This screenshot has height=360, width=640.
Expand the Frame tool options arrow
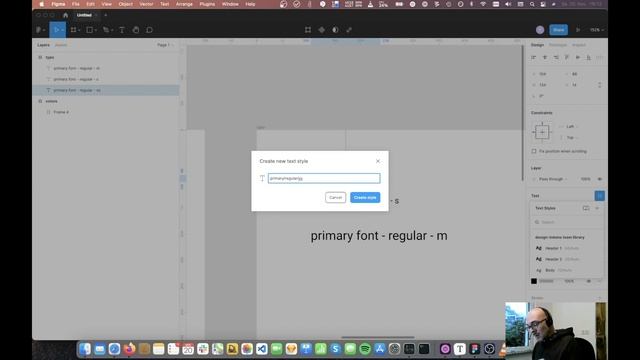(79, 30)
